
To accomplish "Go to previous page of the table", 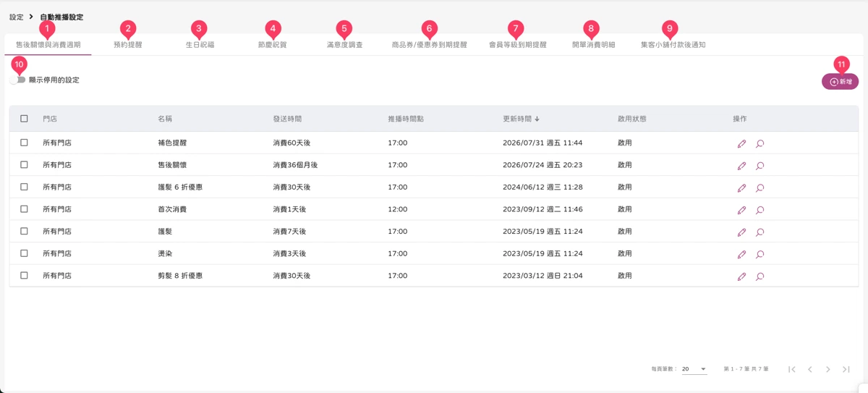I will [x=810, y=369].
